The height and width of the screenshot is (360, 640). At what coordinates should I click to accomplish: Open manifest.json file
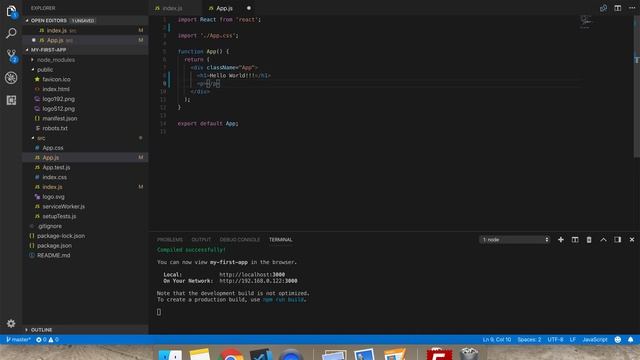85,119
